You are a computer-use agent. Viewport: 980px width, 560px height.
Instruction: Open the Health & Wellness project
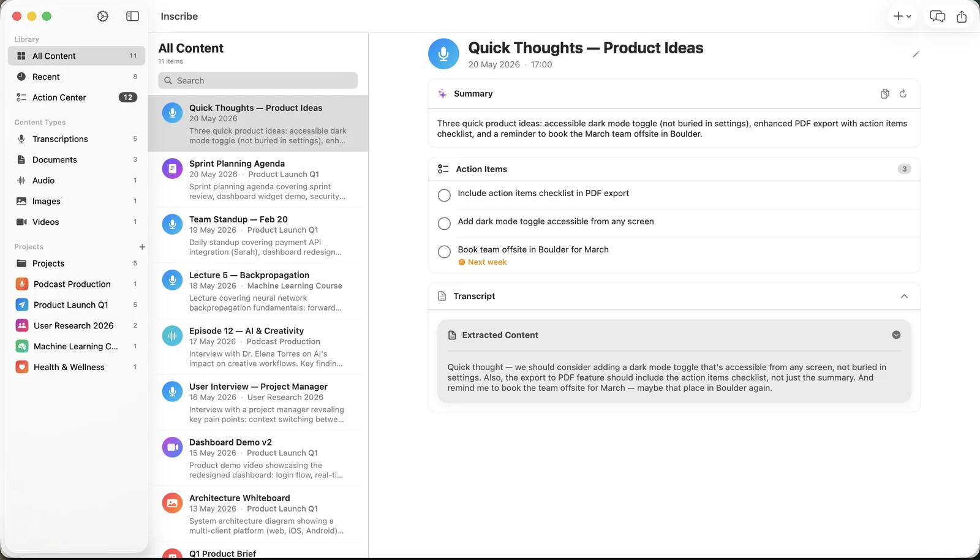point(77,368)
